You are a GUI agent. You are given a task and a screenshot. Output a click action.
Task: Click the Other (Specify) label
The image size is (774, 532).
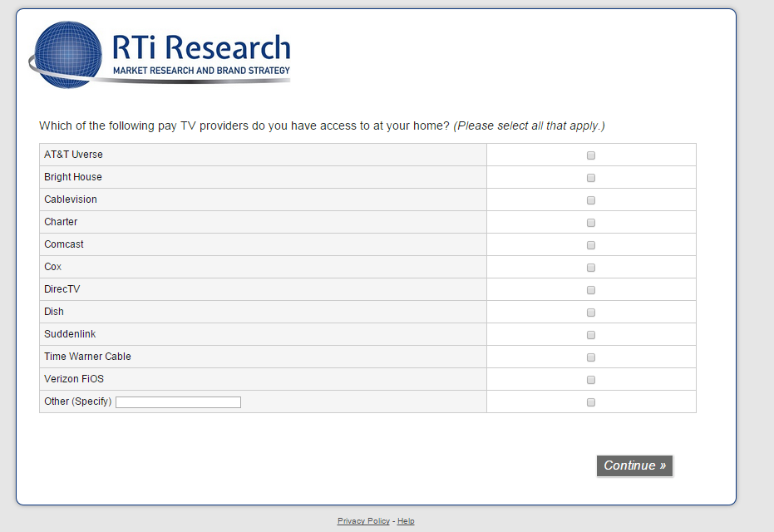click(78, 401)
